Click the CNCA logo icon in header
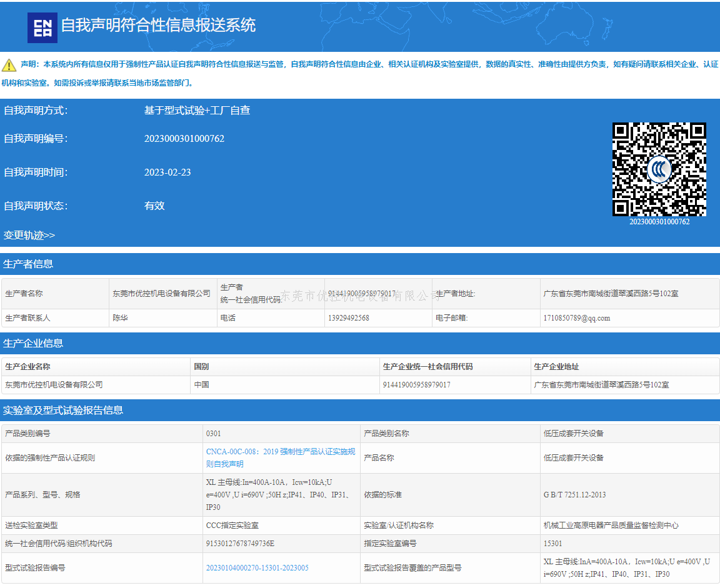The image size is (720, 588). [42, 27]
